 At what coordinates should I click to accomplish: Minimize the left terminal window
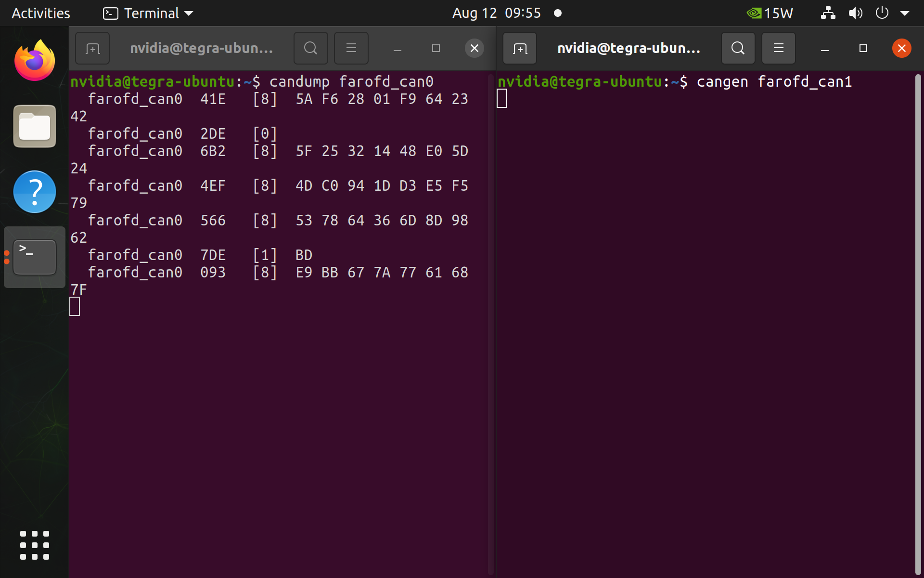(398, 48)
